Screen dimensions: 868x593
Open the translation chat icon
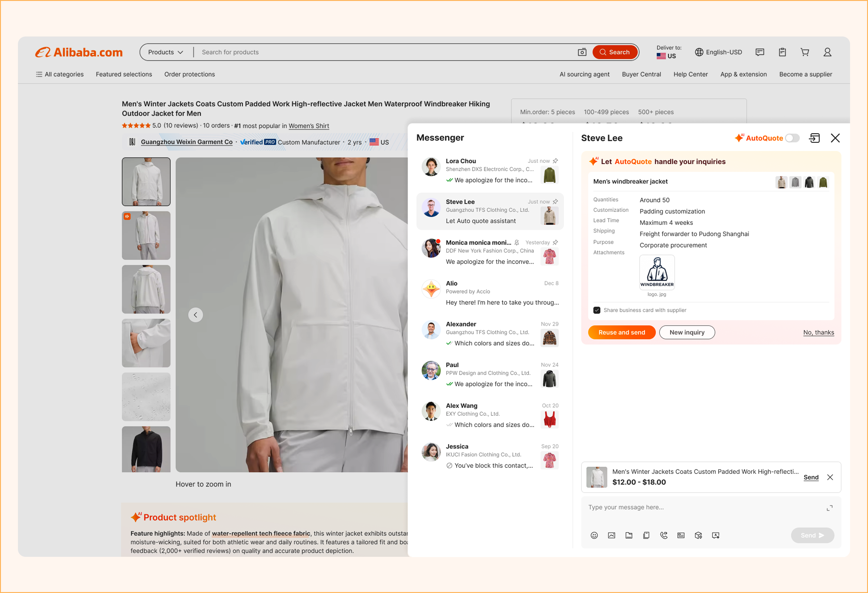pos(716,535)
